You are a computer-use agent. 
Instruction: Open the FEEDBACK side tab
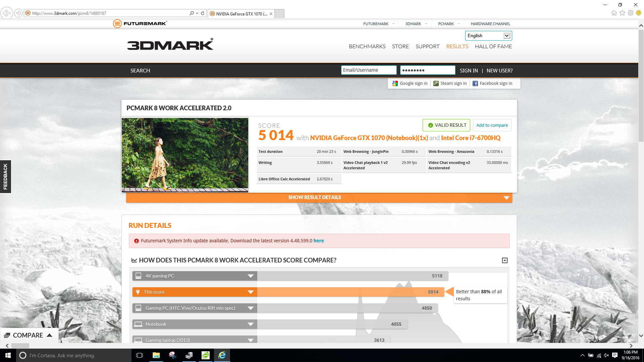pos(5,177)
